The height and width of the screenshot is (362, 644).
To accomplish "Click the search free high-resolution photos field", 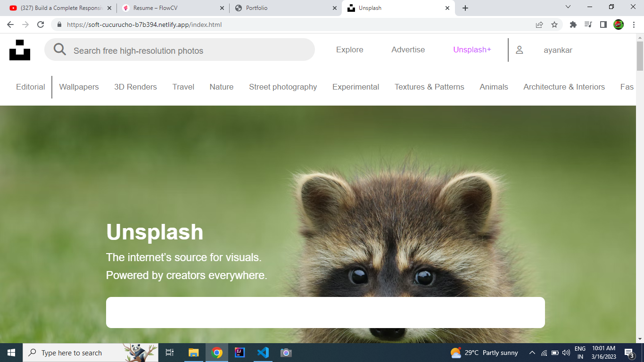I will pyautogui.click(x=189, y=50).
